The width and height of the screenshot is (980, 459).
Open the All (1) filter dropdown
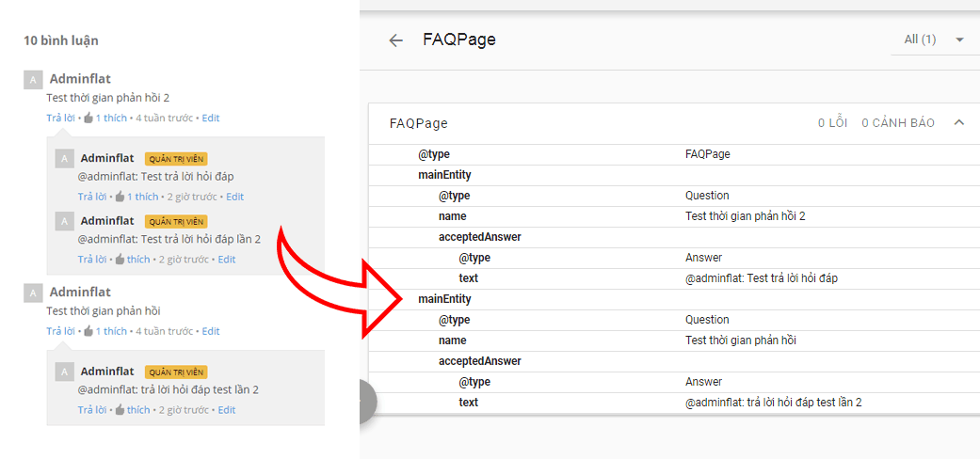coord(934,40)
